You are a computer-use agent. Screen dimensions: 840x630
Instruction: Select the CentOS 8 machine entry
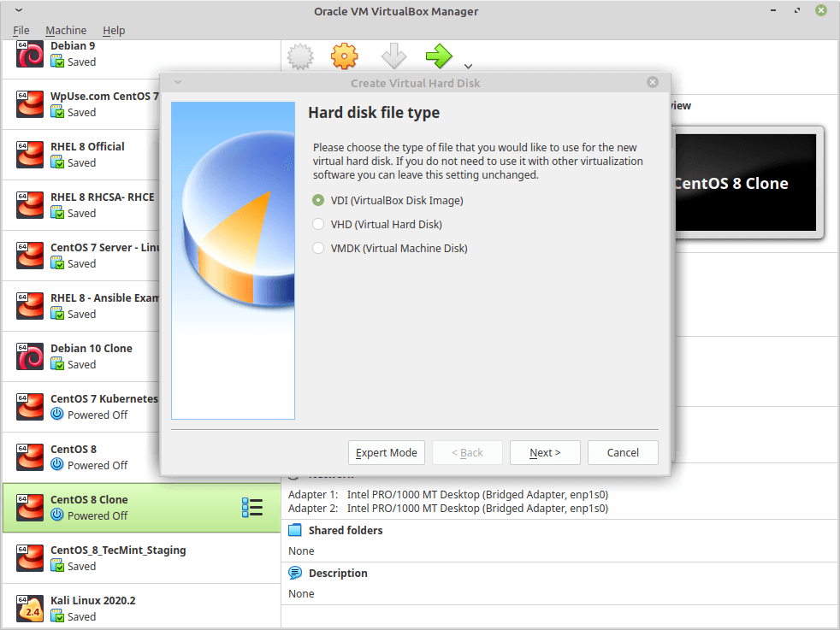81,457
